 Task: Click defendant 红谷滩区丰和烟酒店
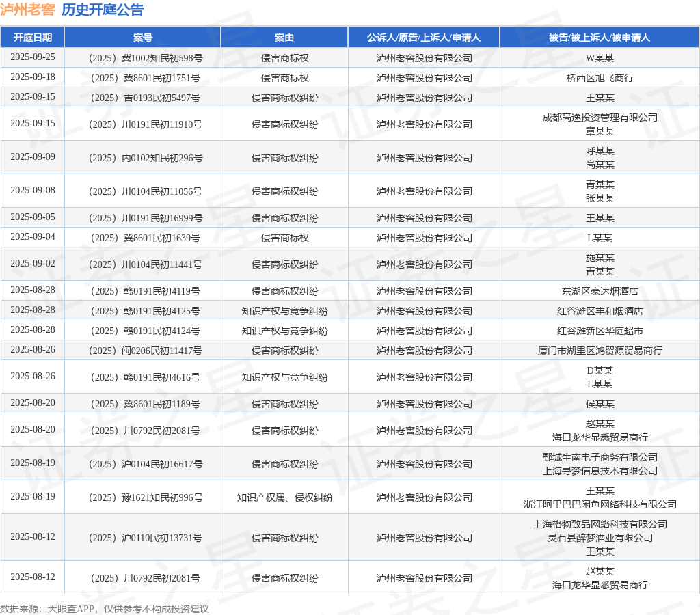(x=600, y=311)
